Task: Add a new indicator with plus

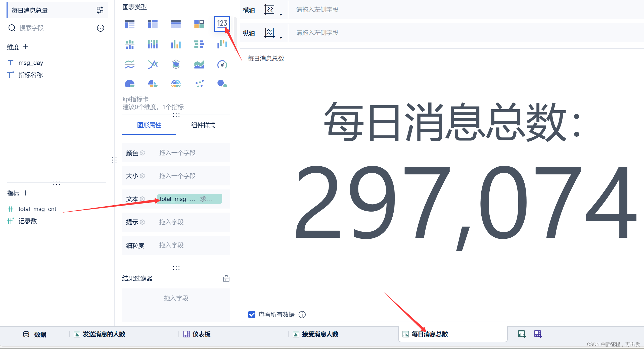Action: 26,193
